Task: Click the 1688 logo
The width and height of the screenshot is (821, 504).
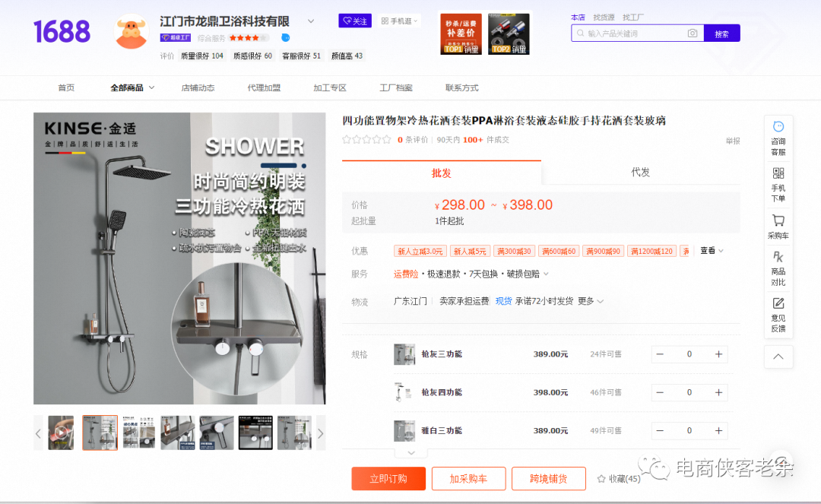Action: [61, 32]
